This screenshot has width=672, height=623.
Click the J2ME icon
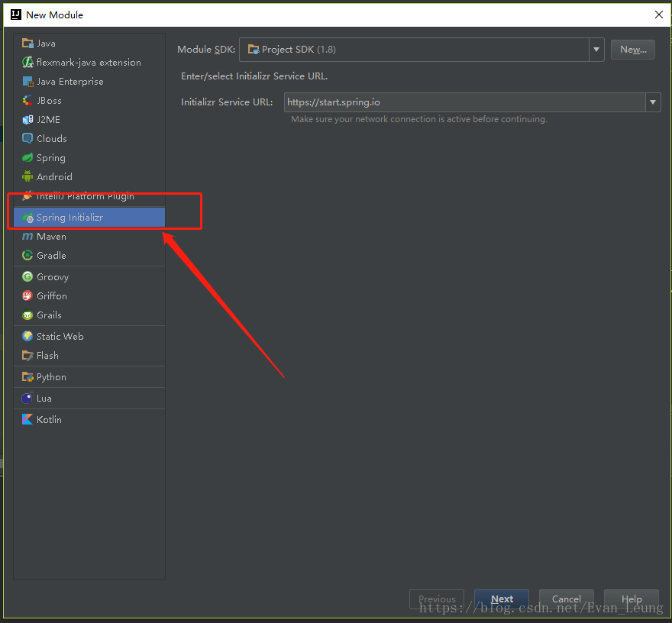27,120
